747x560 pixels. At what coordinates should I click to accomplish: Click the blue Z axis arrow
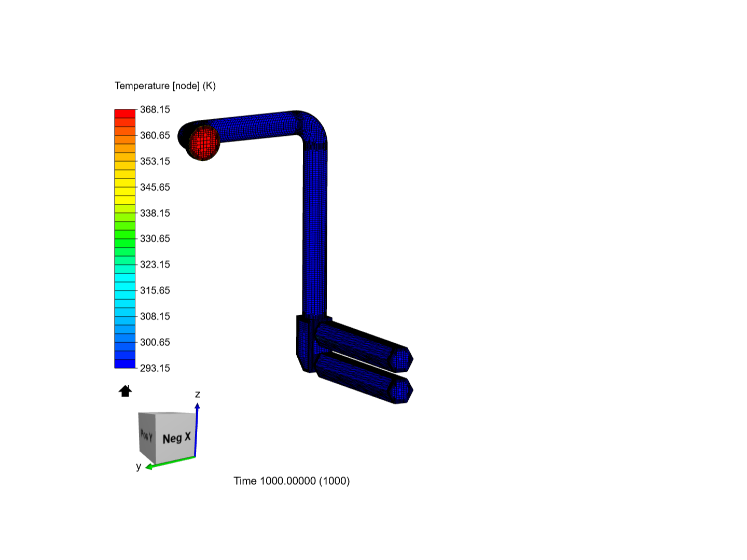coord(197,430)
